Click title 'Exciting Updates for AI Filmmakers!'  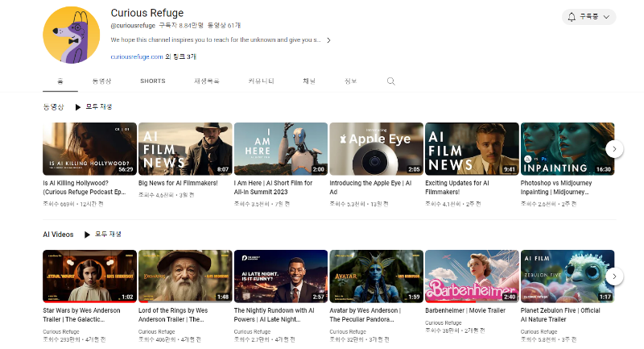(x=457, y=188)
